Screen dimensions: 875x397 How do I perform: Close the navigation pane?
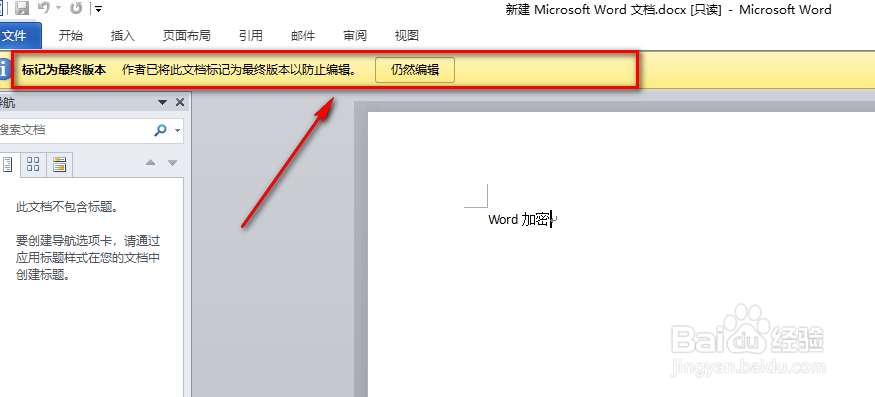(x=180, y=102)
